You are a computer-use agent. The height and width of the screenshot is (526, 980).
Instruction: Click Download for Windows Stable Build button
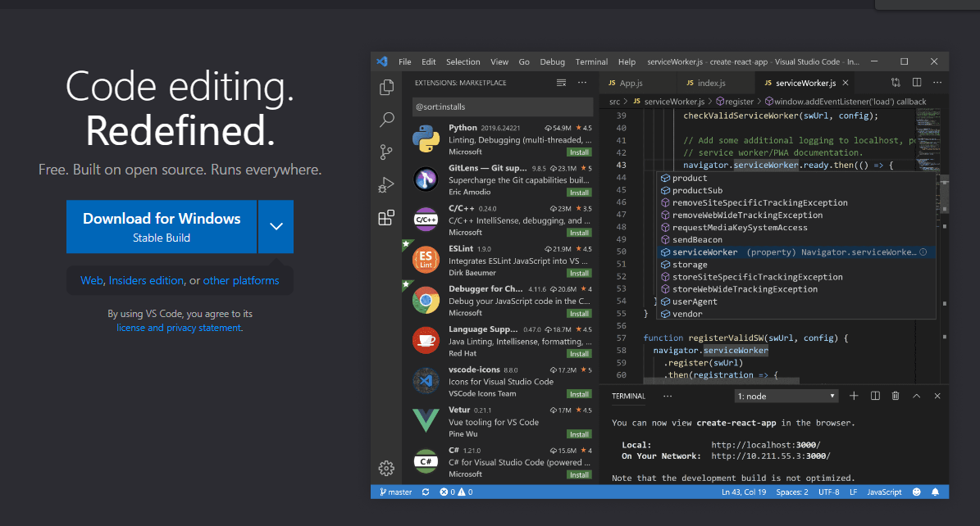162,227
